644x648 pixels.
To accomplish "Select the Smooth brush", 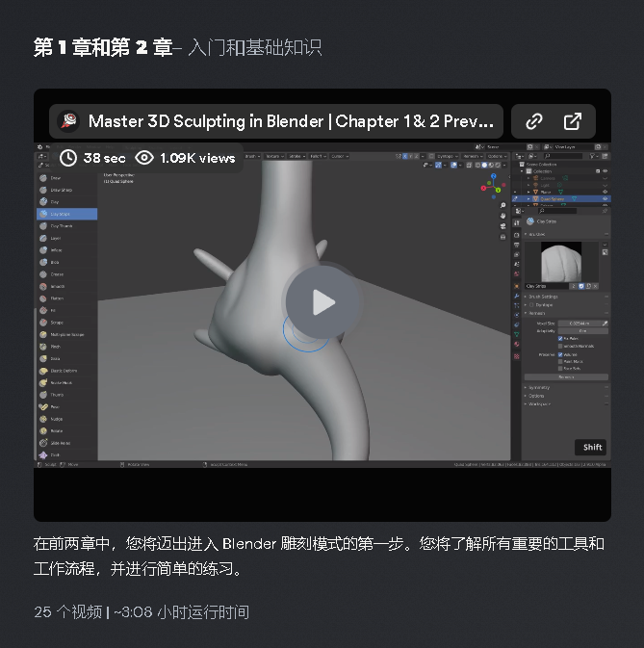I will click(x=67, y=286).
